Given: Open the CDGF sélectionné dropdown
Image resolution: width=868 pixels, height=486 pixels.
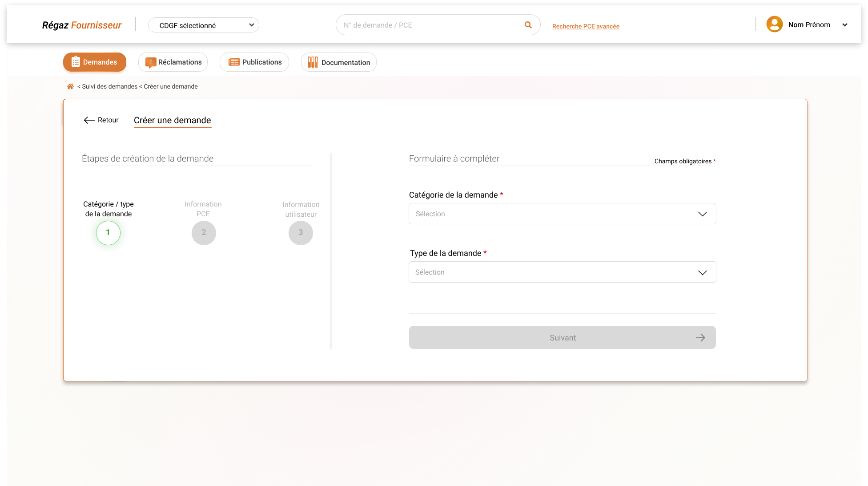Looking at the screenshot, I should point(204,25).
